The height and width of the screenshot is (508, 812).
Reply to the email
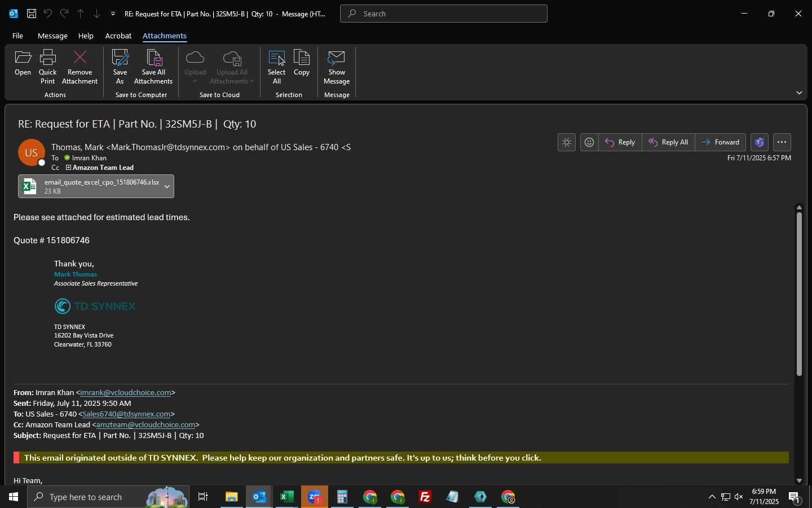pyautogui.click(x=620, y=142)
